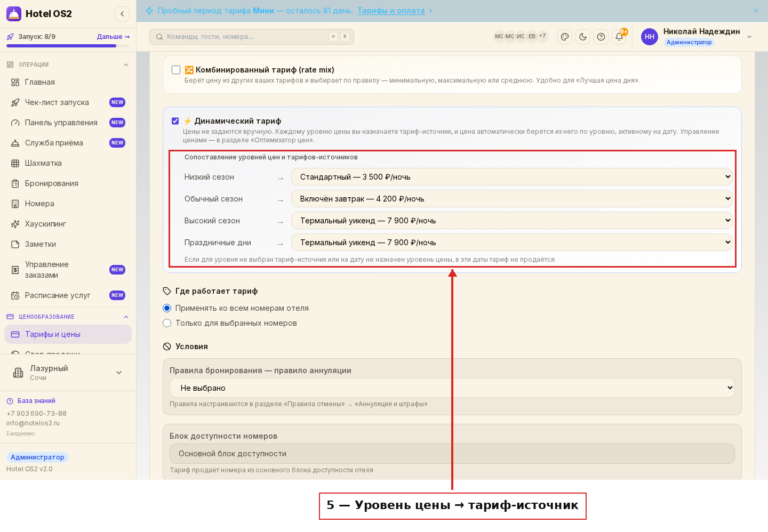Select Применять ко всем номерам отеля
Viewport: 768px width, 532px height.
[167, 308]
